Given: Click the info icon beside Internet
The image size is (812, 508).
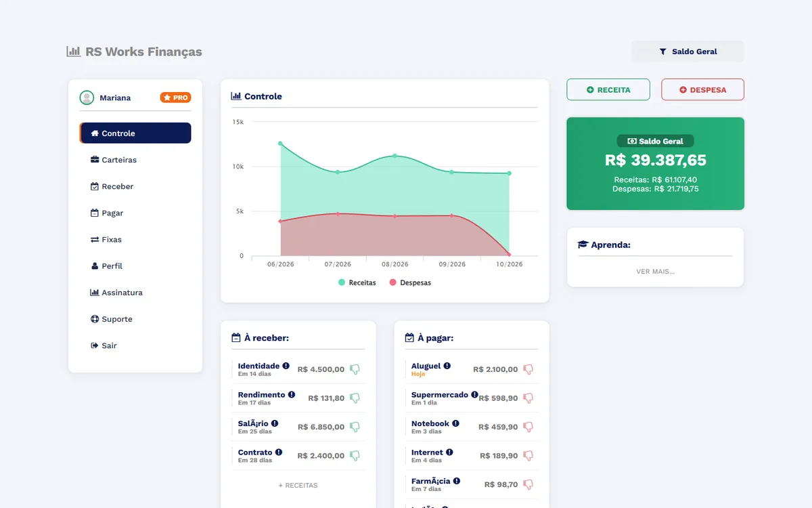Looking at the screenshot, I should (450, 452).
